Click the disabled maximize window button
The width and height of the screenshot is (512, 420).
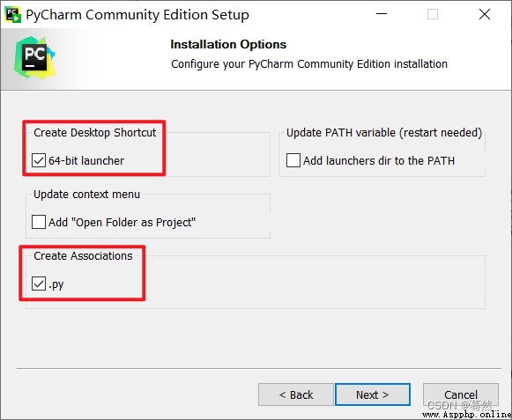click(x=433, y=14)
